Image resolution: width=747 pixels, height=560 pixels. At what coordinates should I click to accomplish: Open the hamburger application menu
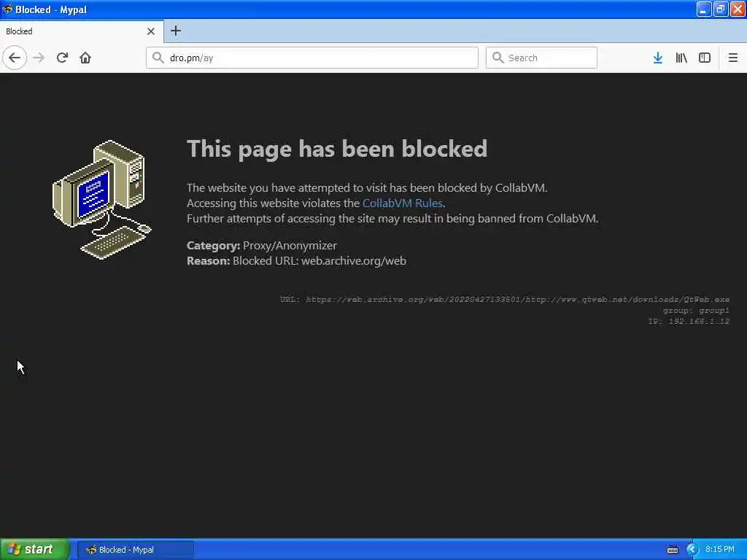pyautogui.click(x=733, y=58)
